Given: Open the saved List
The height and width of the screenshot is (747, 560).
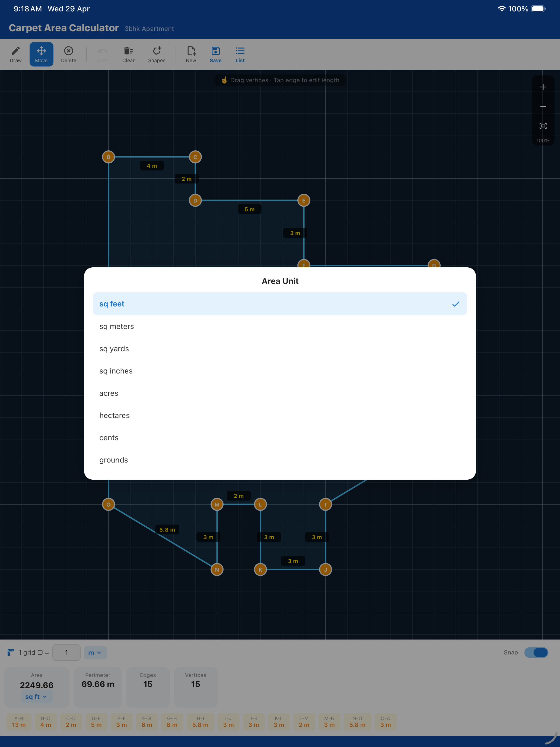Looking at the screenshot, I should tap(240, 54).
